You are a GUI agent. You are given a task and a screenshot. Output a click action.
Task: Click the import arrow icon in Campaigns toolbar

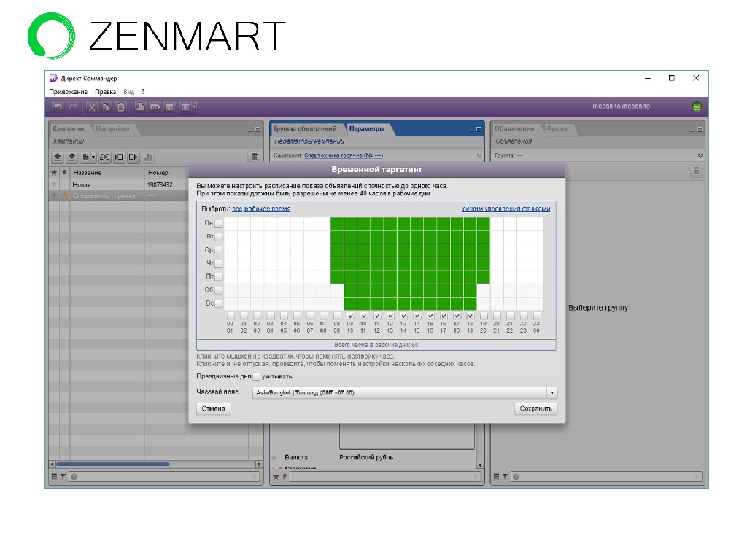pos(119,157)
